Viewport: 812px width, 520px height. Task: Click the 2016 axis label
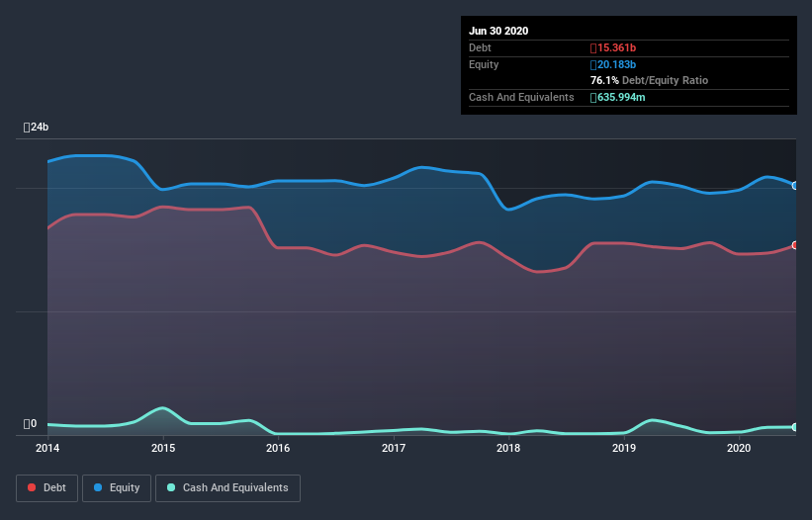278,448
